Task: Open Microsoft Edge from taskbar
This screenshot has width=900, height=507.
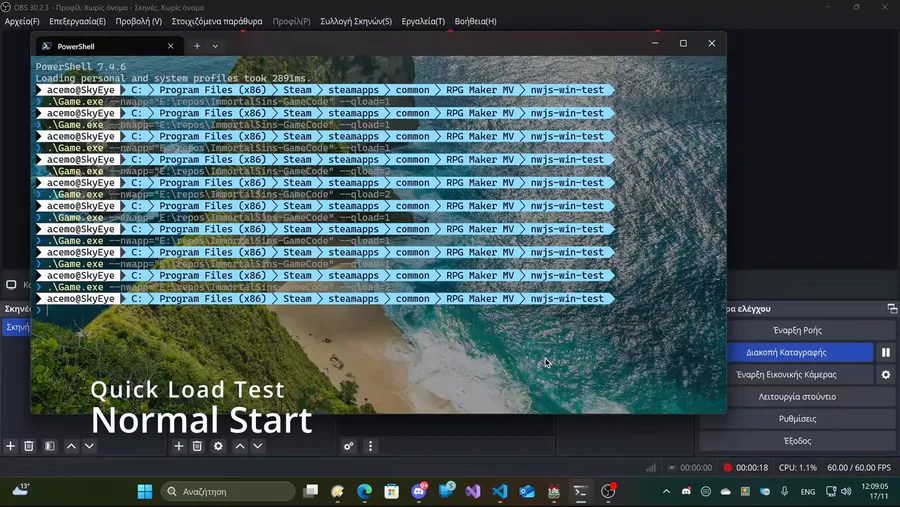Action: [364, 491]
